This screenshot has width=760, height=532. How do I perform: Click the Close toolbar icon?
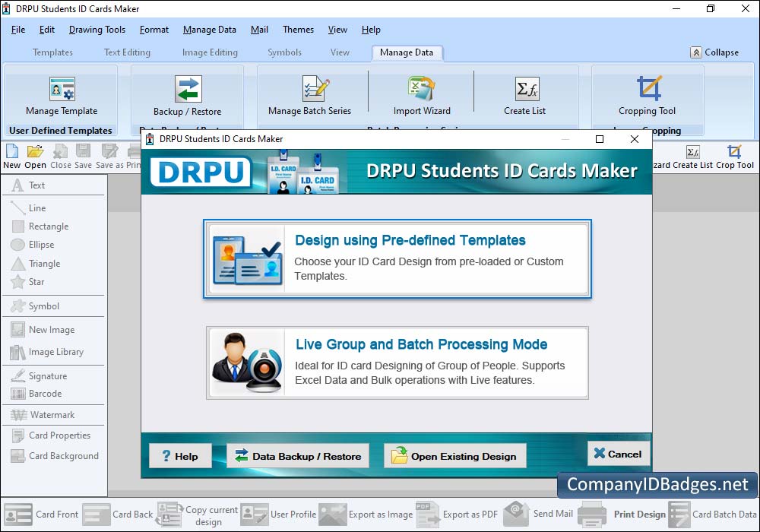point(61,157)
